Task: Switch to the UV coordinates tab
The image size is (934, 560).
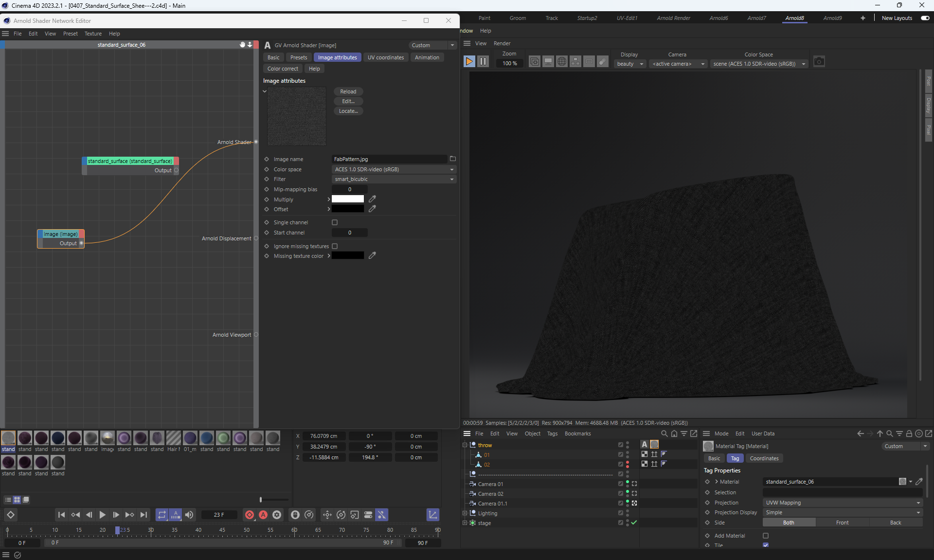Action: pos(385,57)
